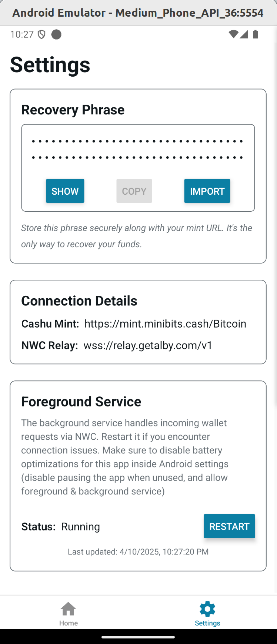Click the cellular signal icon
The height and width of the screenshot is (644, 277).
[244, 34]
